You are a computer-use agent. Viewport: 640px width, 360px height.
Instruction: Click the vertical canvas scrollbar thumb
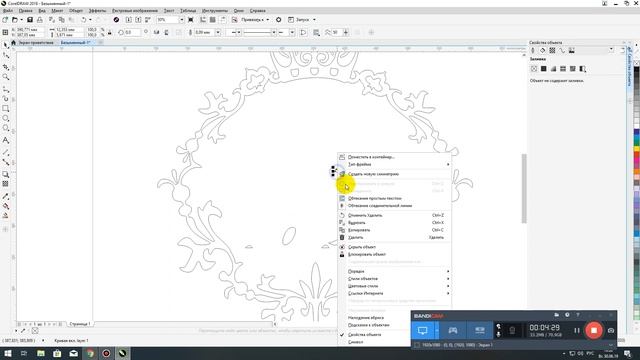coord(524,189)
